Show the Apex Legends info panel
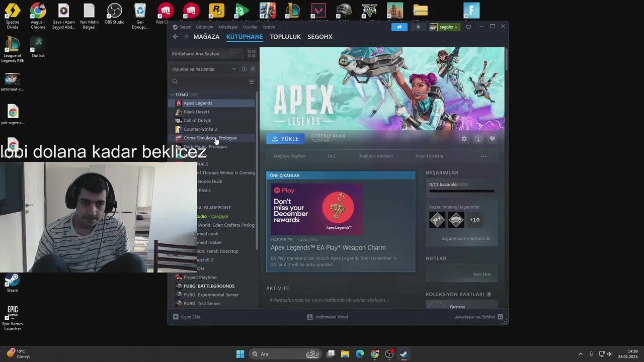The width and height of the screenshot is (644, 362). (478, 139)
